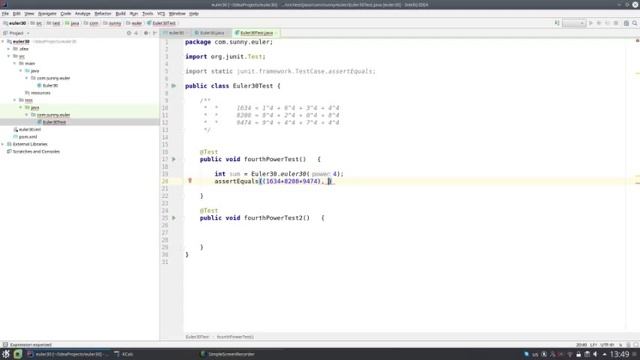
Task: Click the clock showing 13:49
Action: pos(619,354)
